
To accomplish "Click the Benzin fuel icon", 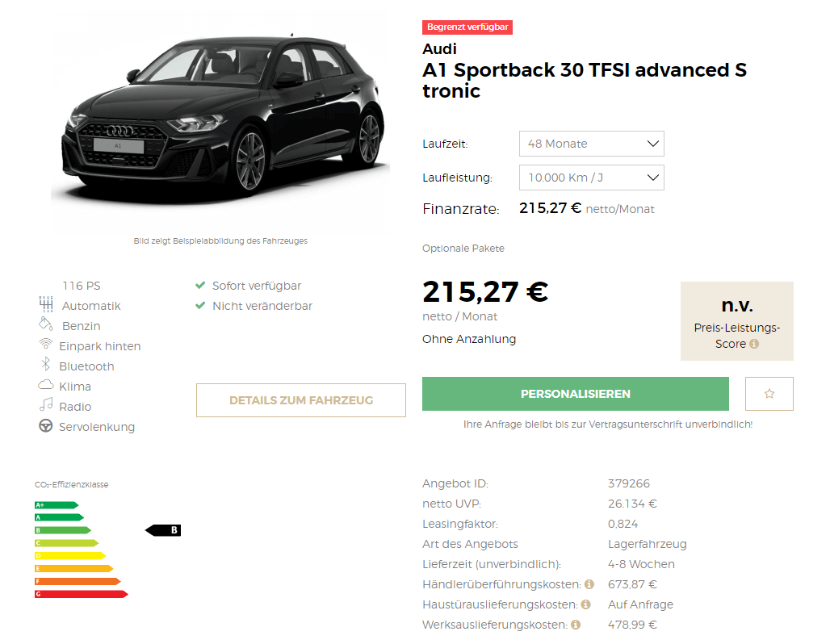I will click(x=46, y=324).
